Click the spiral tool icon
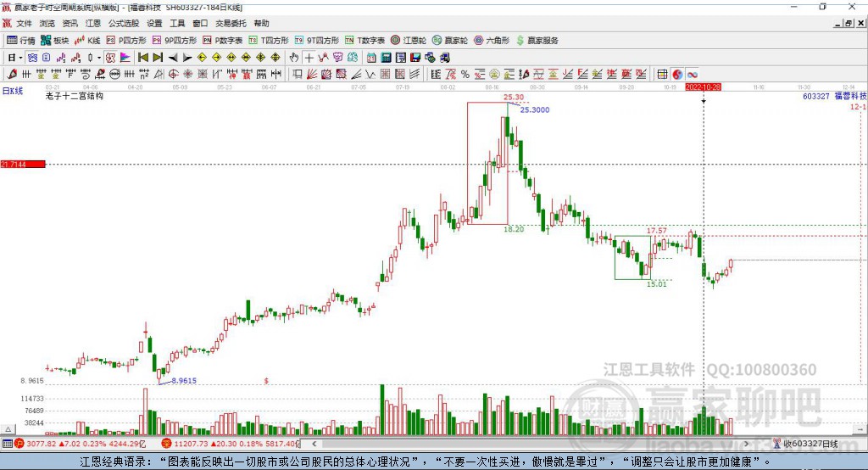The height and width of the screenshot is (470, 868). 86,75
